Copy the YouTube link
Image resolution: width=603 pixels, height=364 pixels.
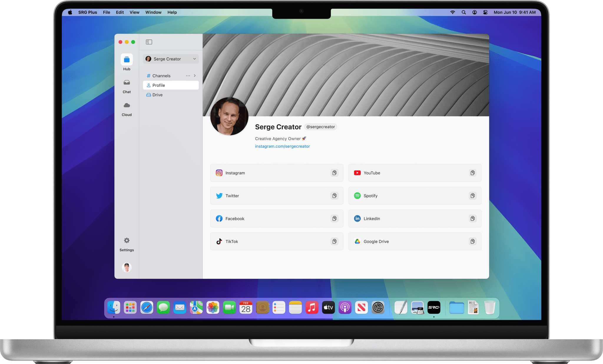pyautogui.click(x=472, y=173)
